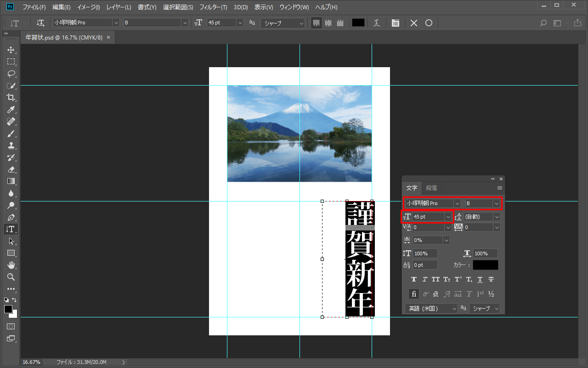Open font size 45 pt dropdown in Character panel
This screenshot has height=368, width=588.
[448, 216]
